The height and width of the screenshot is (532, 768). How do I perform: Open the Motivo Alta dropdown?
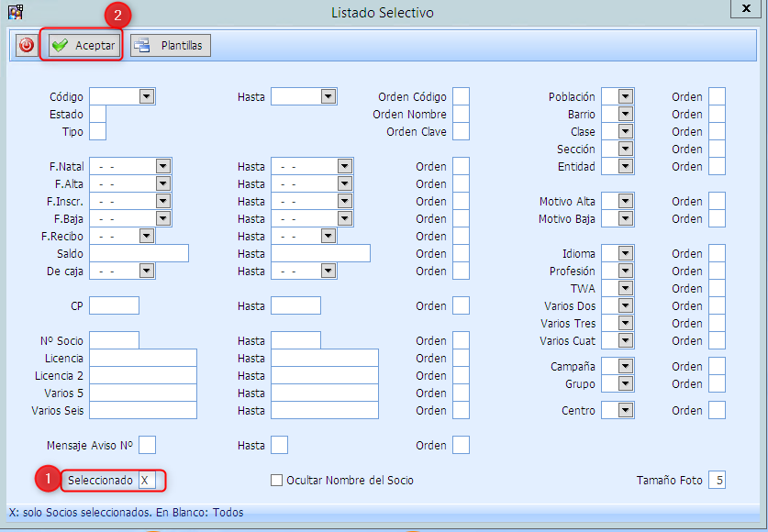(625, 201)
